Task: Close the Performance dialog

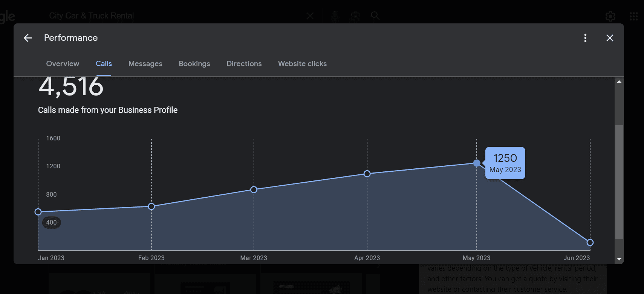Action: tap(610, 38)
